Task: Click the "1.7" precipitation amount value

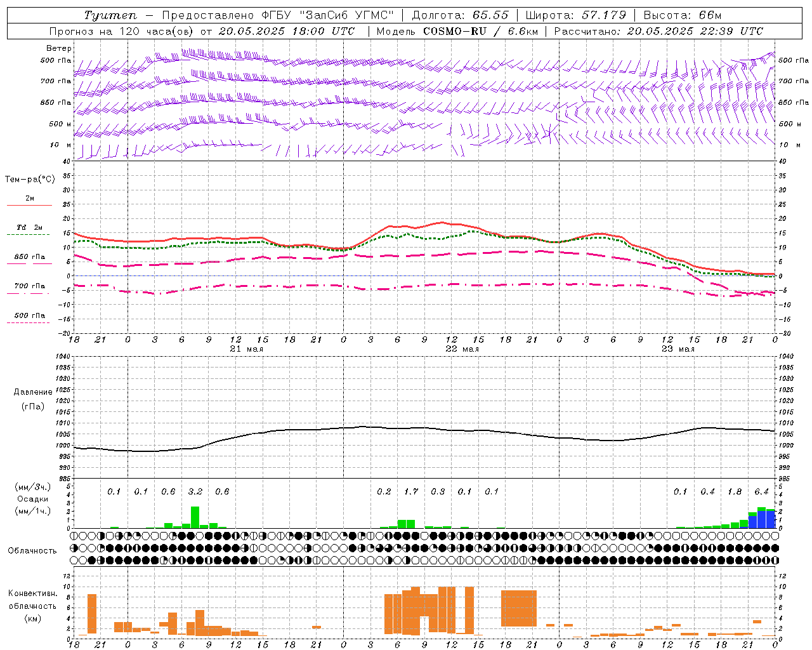Action: 411,491
